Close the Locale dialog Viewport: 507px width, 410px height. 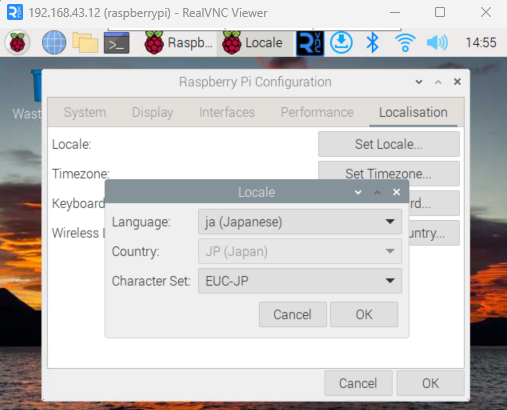click(396, 192)
